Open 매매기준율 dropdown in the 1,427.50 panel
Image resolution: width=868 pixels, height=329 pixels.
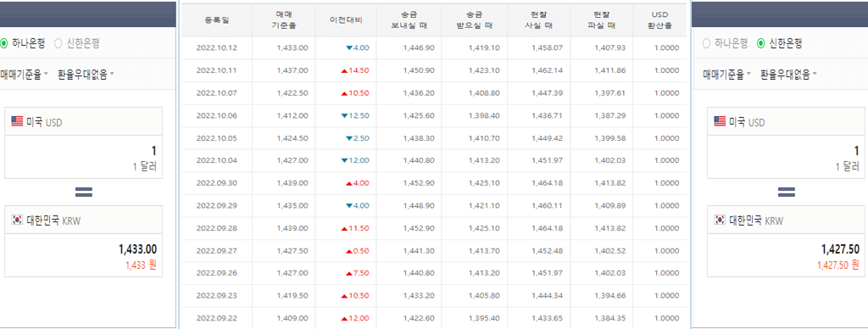[x=726, y=75]
